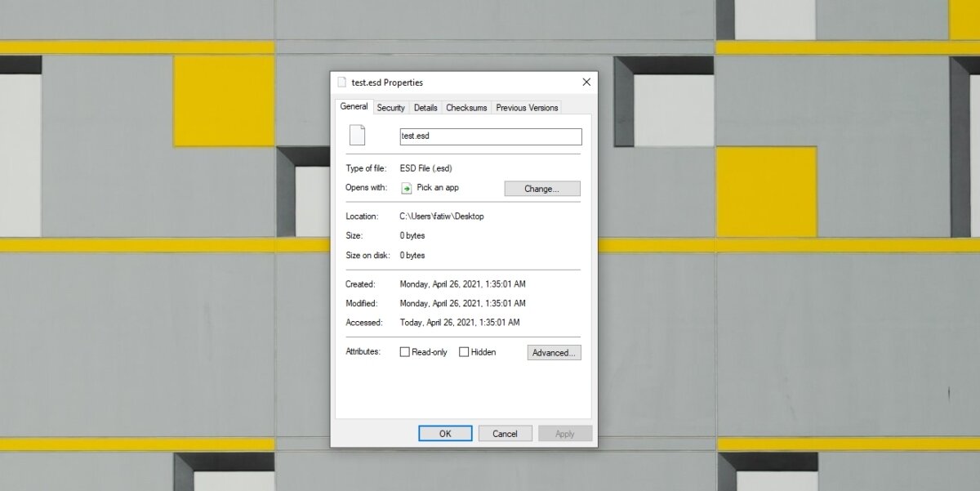
Task: Click the blank document icon beside the filename
Action: [357, 136]
